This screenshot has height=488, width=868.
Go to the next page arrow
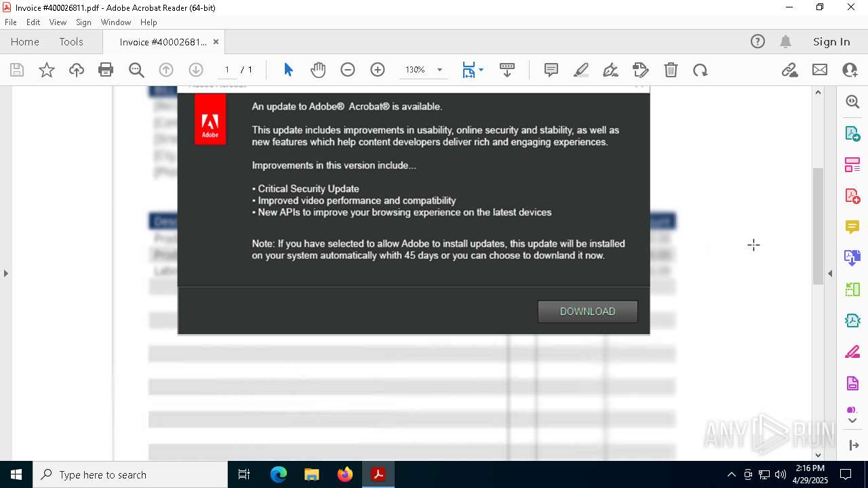tap(196, 70)
